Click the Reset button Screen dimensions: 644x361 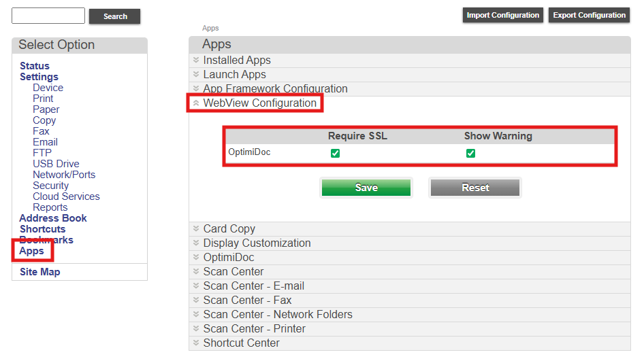click(475, 188)
